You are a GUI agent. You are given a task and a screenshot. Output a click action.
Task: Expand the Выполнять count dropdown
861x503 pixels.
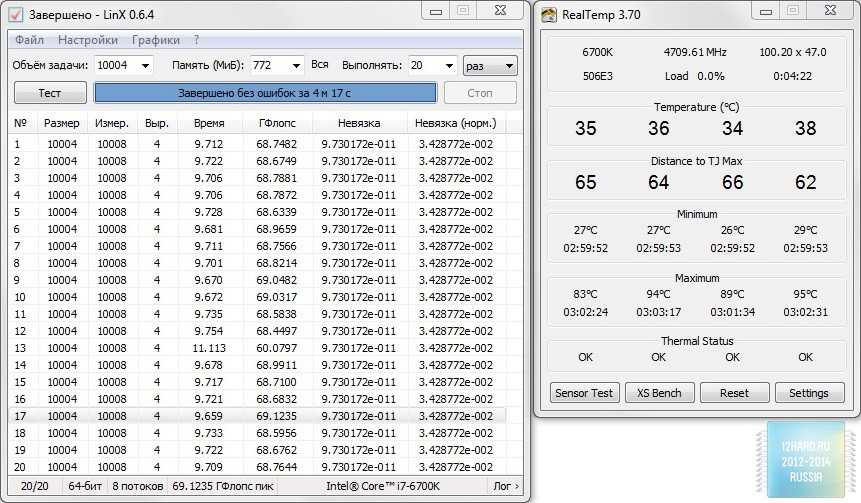447,65
